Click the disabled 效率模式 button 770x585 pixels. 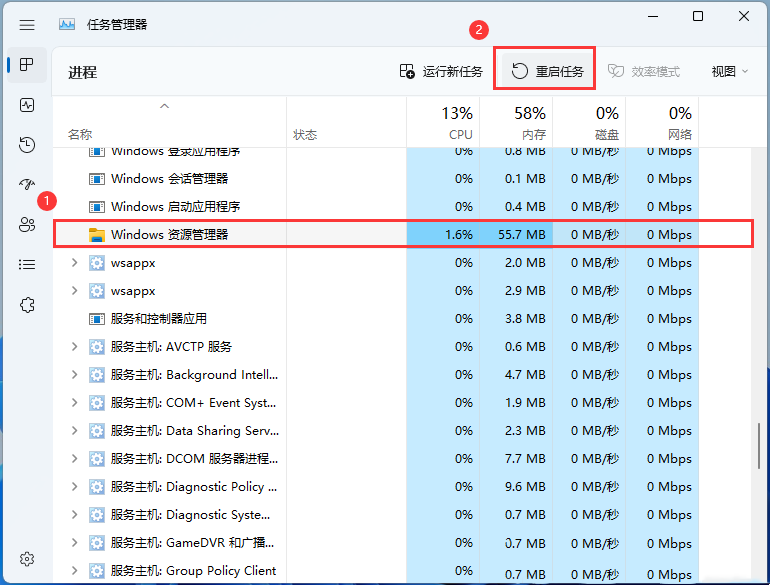tap(644, 72)
